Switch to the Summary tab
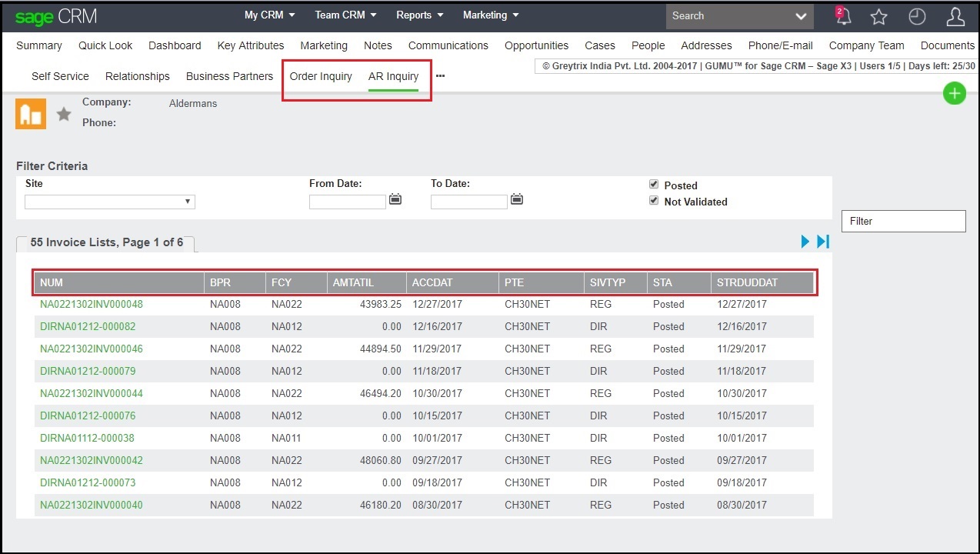980x554 pixels. click(39, 45)
